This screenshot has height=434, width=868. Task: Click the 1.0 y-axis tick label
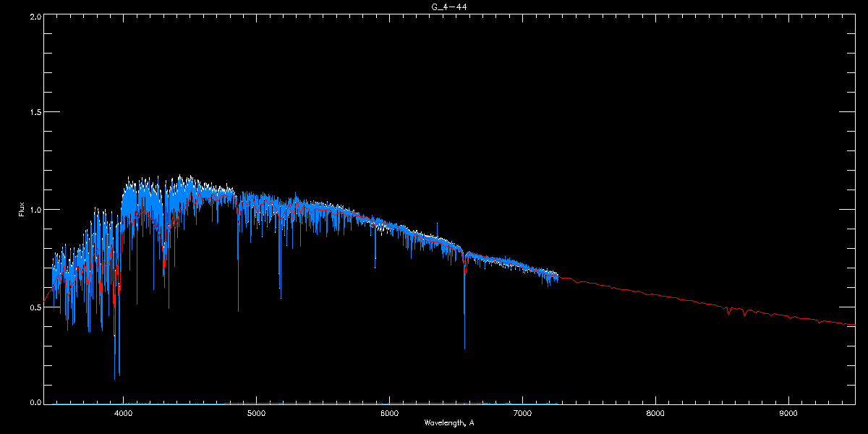[35, 210]
